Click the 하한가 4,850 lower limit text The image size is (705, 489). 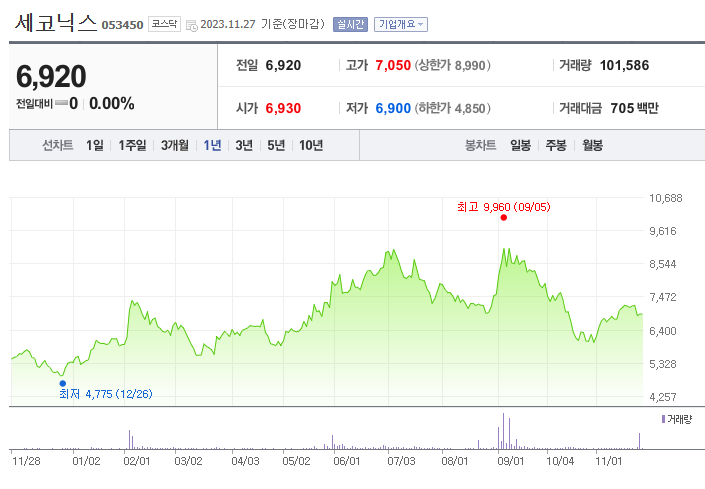click(452, 108)
